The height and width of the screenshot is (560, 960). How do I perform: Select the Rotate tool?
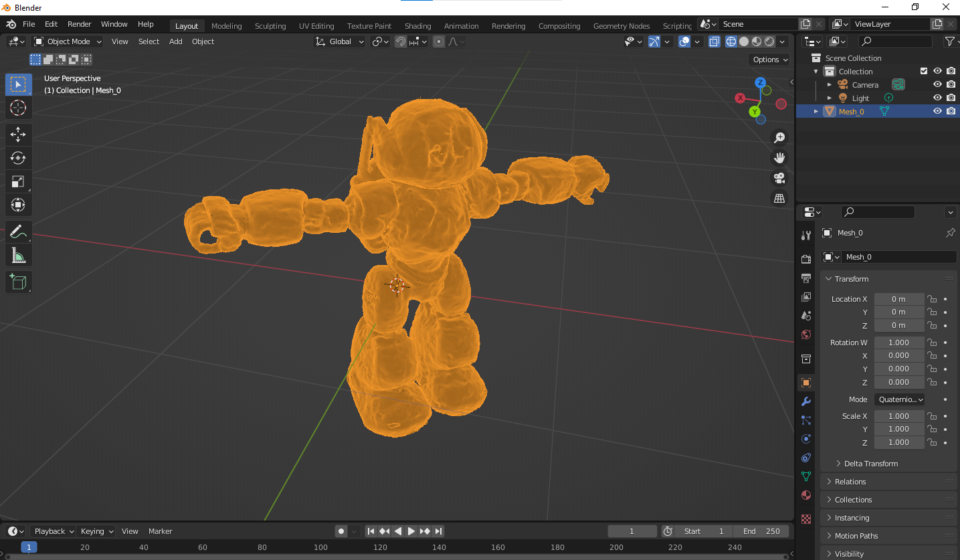click(x=18, y=158)
